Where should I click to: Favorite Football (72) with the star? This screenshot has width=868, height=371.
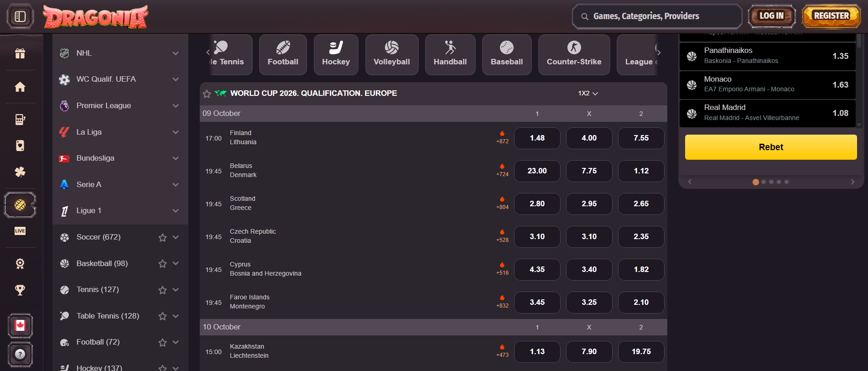[162, 342]
